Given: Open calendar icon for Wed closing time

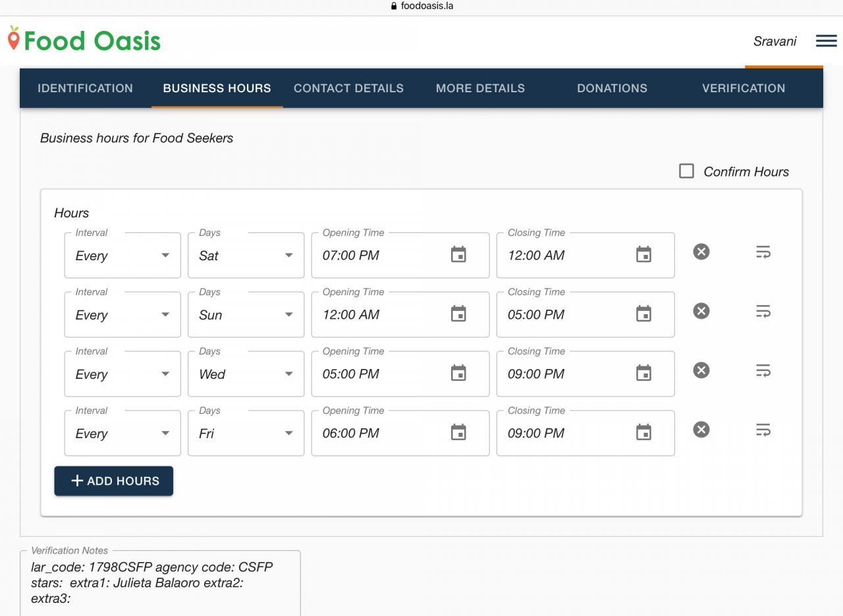Looking at the screenshot, I should [x=643, y=373].
